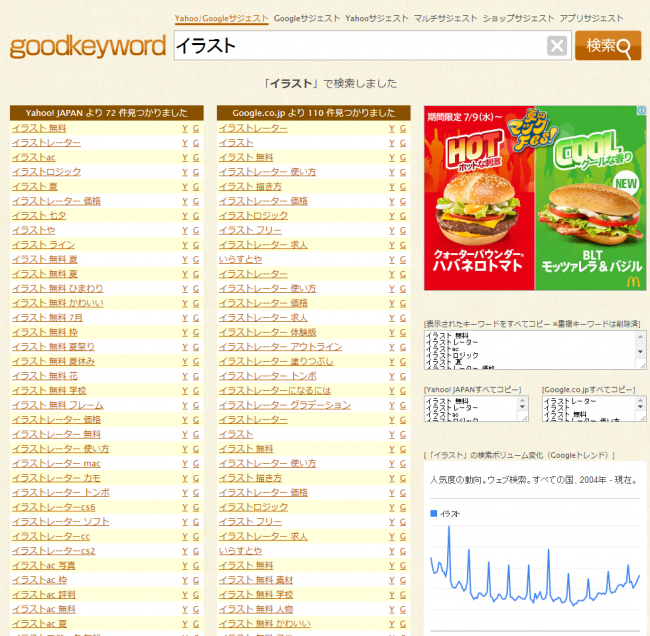This screenshot has height=636, width=650.
Task: Open イラストレーター グラデーション keyword link
Action: click(285, 405)
